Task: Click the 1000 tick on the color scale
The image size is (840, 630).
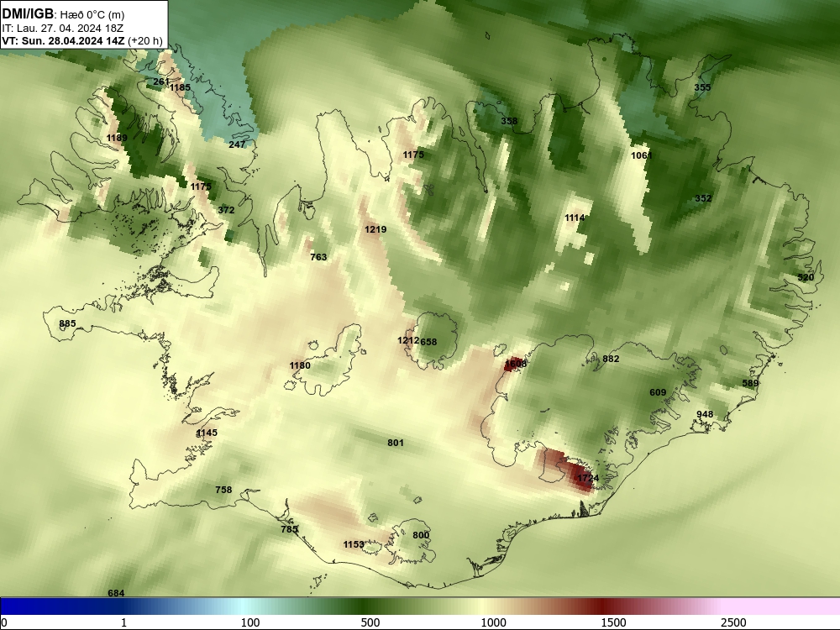Action: click(x=493, y=622)
